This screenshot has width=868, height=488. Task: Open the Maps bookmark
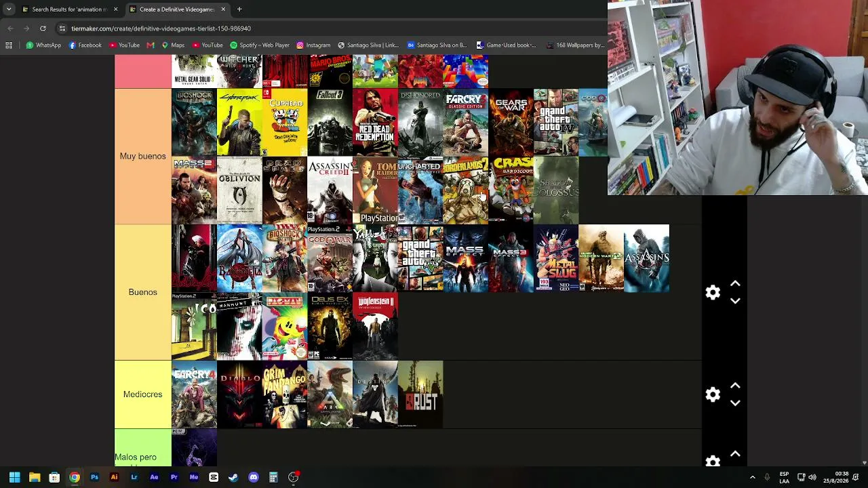click(173, 45)
